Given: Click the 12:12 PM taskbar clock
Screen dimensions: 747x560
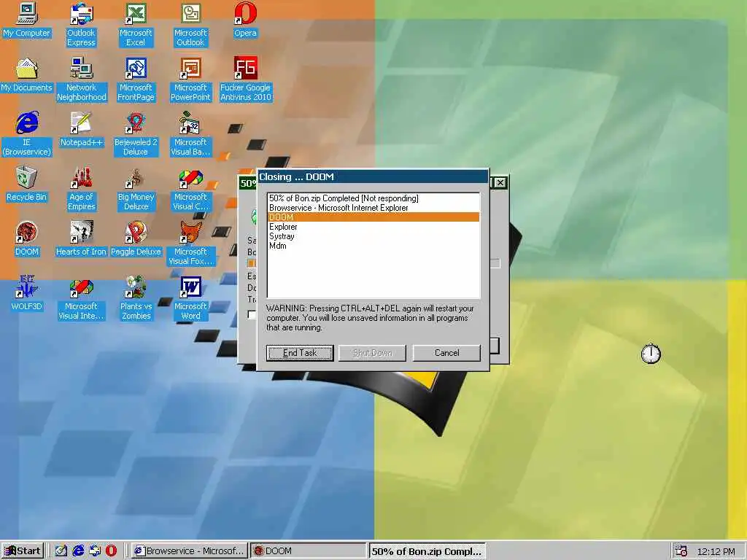Looking at the screenshot, I should click(x=716, y=551).
